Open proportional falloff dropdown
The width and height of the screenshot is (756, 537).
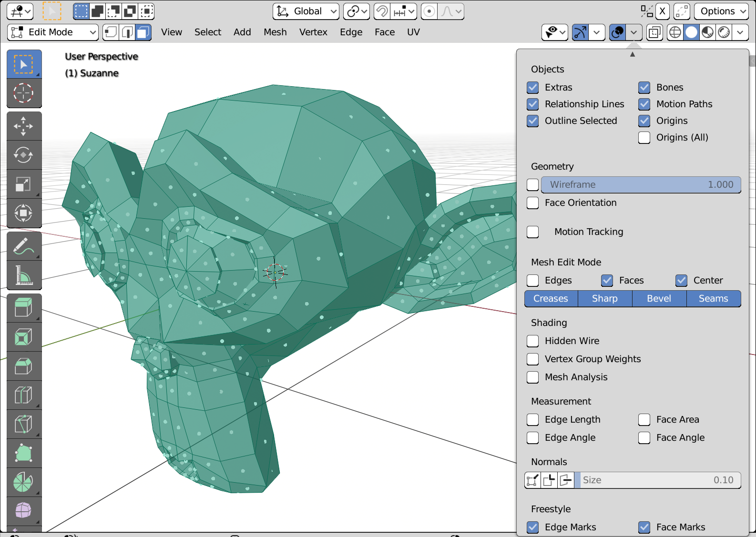click(450, 11)
